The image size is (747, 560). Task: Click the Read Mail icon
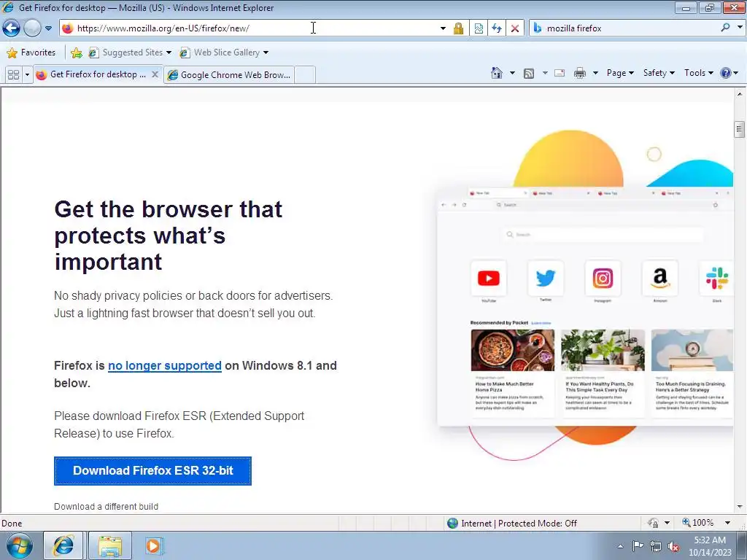(x=560, y=73)
